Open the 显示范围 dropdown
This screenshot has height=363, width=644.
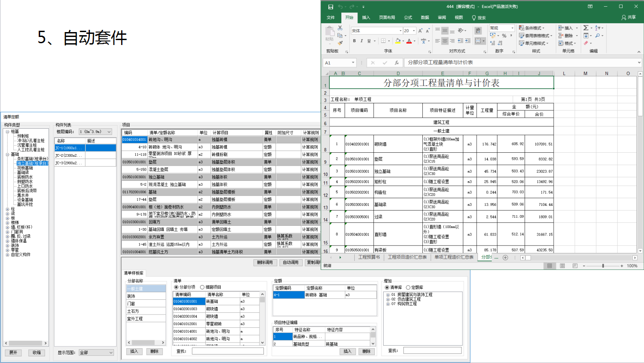point(96,353)
